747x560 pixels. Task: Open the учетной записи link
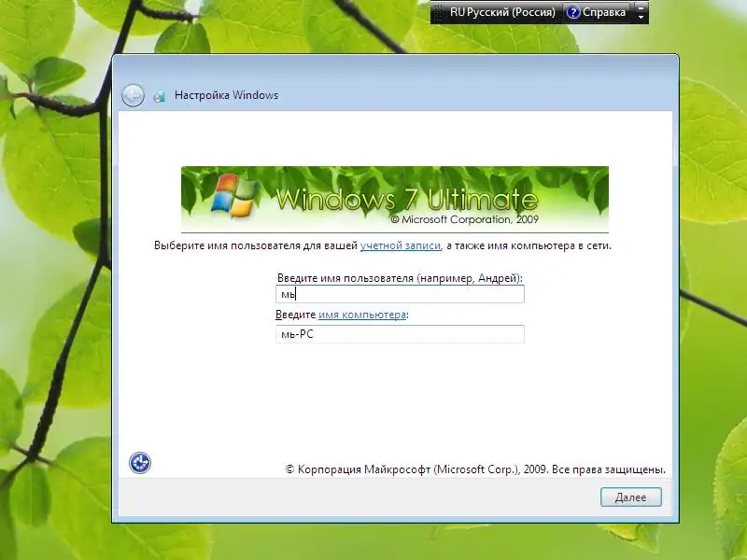click(x=401, y=245)
